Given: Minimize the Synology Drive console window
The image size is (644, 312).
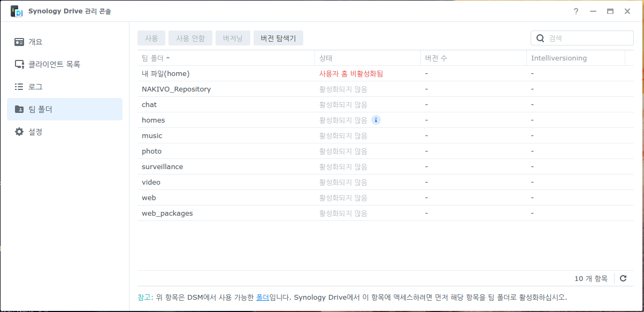Looking at the screenshot, I should point(593,11).
